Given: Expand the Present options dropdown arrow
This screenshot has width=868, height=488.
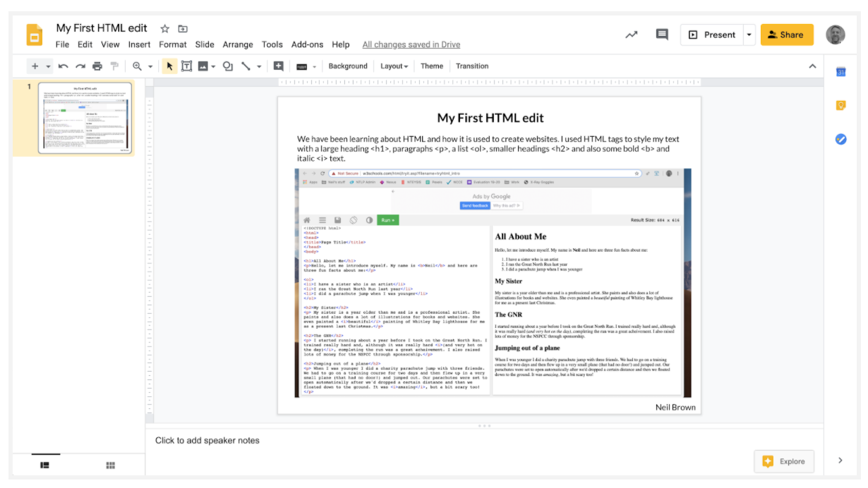Looking at the screenshot, I should point(749,35).
